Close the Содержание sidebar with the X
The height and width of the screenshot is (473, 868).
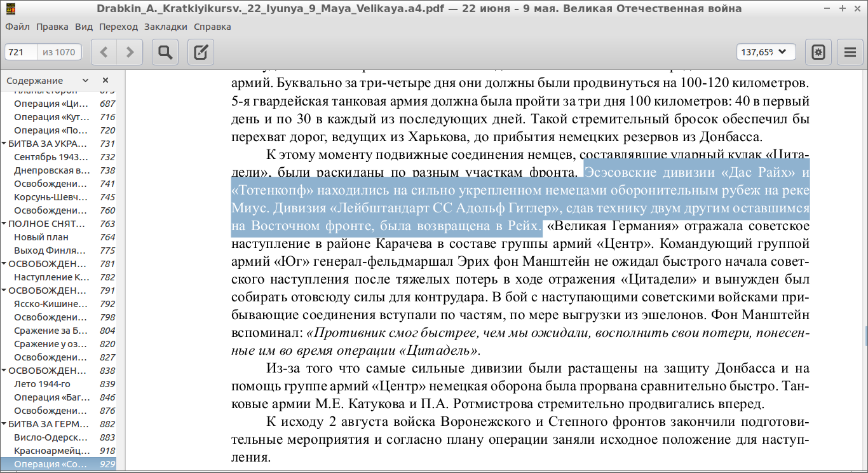click(x=105, y=80)
